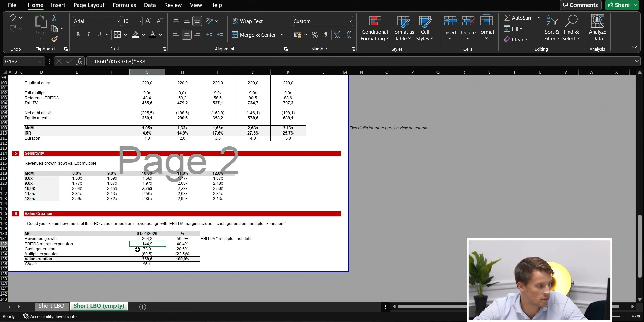The image size is (644, 322).
Task: Open the Arial font name dropdown
Action: (118, 21)
